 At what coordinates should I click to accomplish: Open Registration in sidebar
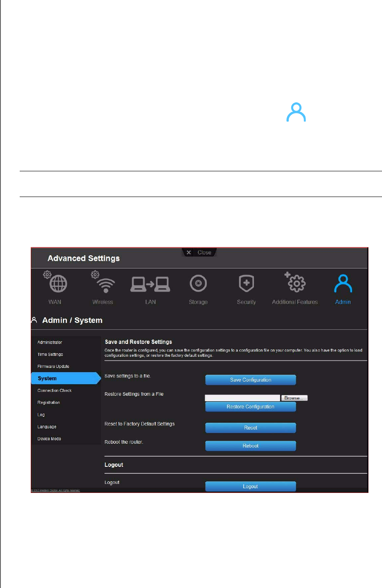(x=49, y=403)
